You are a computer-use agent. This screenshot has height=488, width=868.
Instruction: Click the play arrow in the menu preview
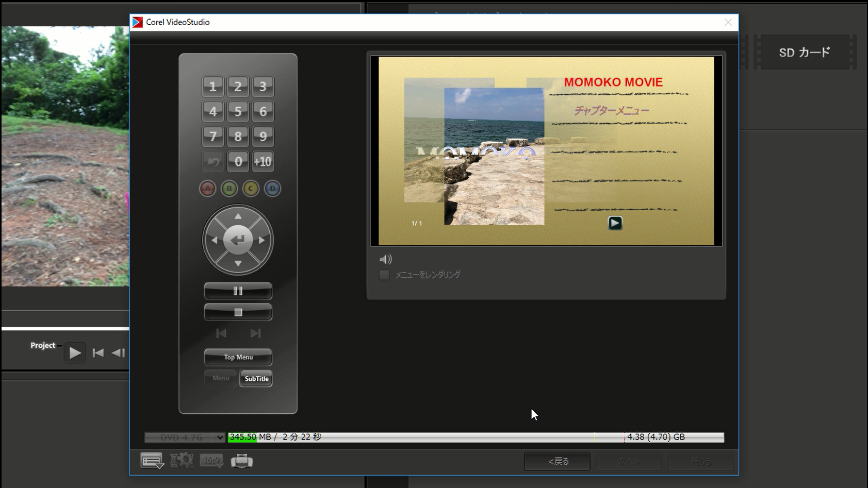click(615, 223)
